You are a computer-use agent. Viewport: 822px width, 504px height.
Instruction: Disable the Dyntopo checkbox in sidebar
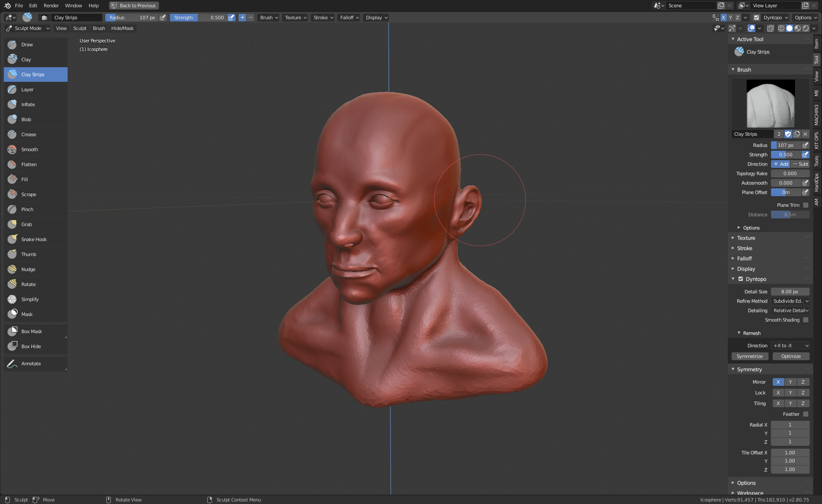tap(741, 279)
